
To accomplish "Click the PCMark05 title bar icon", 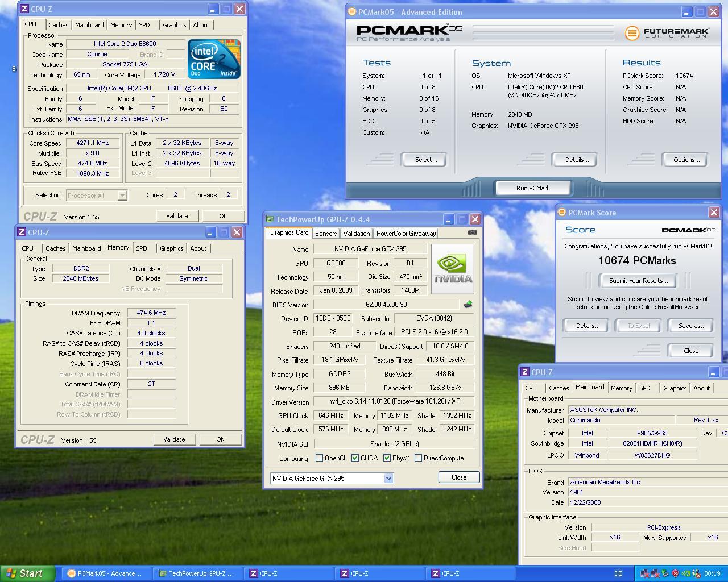I will click(351, 11).
